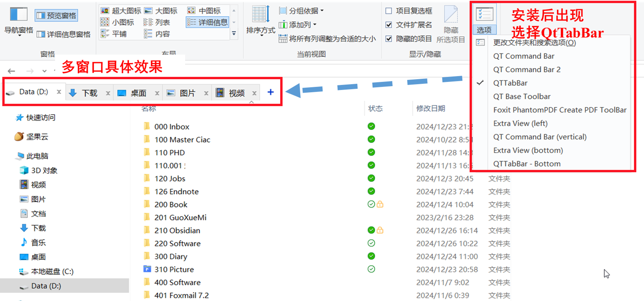
Task: Enable QT Base Toolbar
Action: [522, 96]
